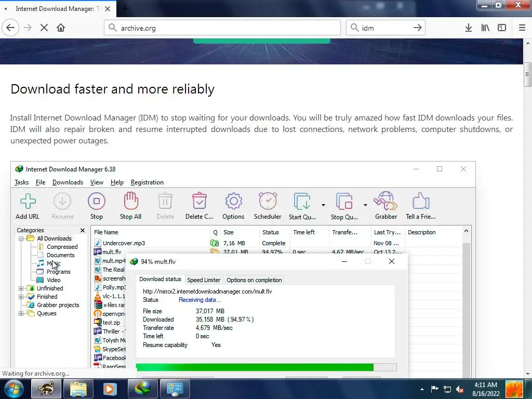Open the File menu

[41, 182]
